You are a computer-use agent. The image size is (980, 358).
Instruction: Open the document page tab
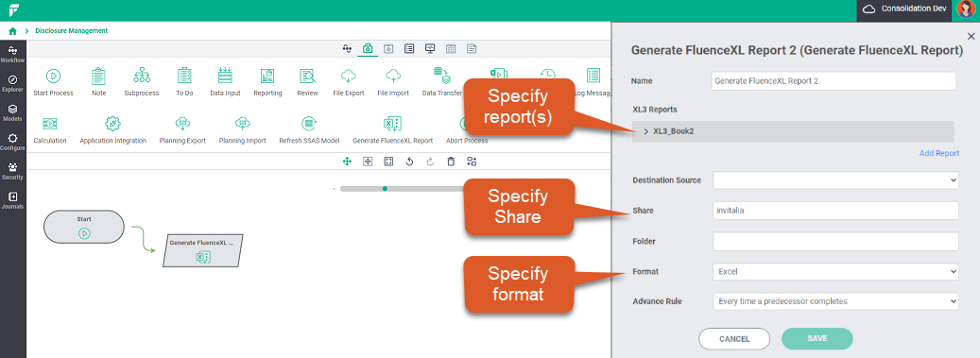click(x=472, y=48)
